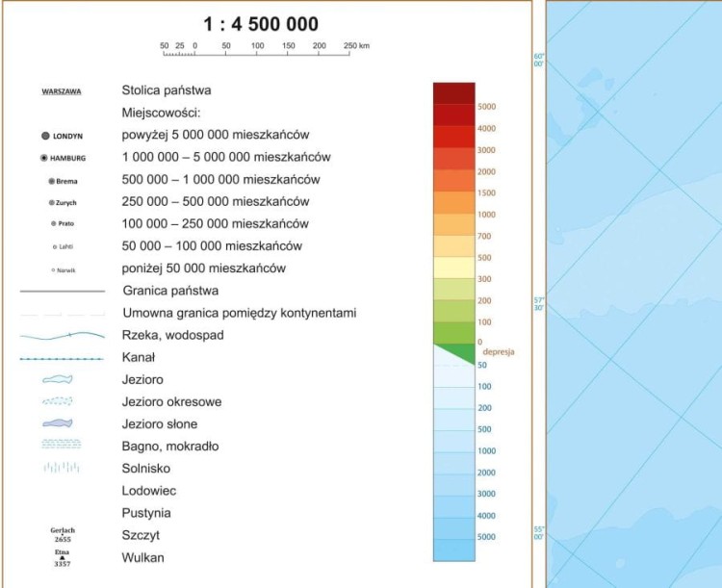Click the light green band between 200 and 300
The image size is (722, 588).
pyautogui.click(x=454, y=289)
